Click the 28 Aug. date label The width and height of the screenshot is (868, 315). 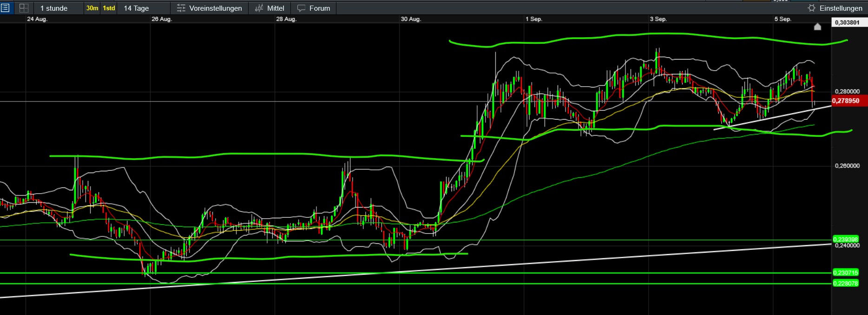click(286, 19)
